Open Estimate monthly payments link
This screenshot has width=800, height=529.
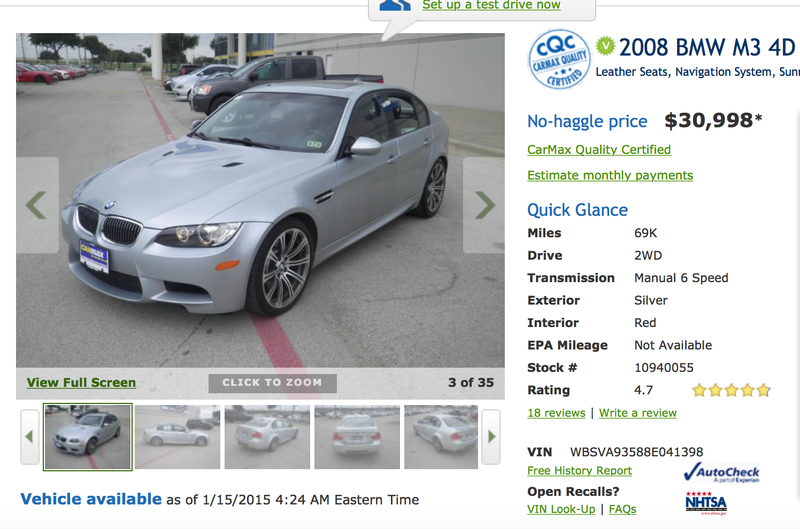click(610, 175)
